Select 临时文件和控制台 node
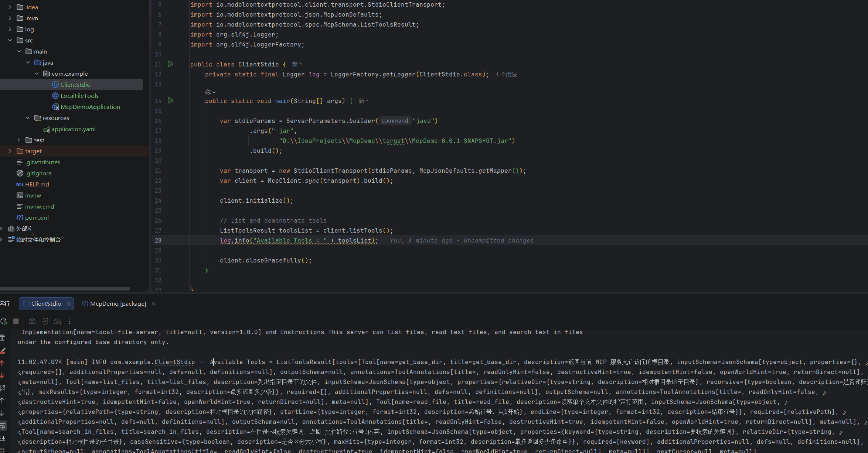The image size is (868, 453). 38,240
